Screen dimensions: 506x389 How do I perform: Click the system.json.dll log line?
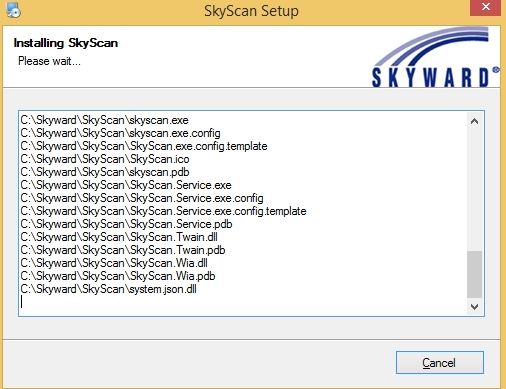pos(108,289)
